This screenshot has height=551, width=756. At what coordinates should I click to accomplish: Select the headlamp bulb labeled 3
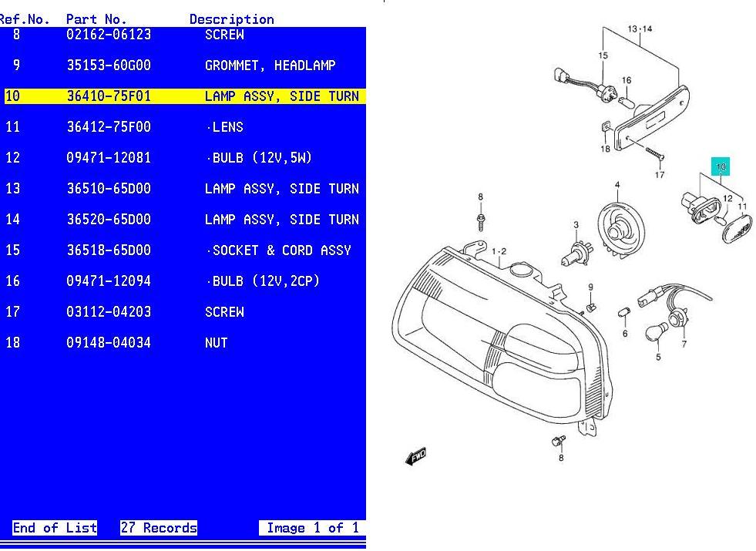tap(570, 253)
